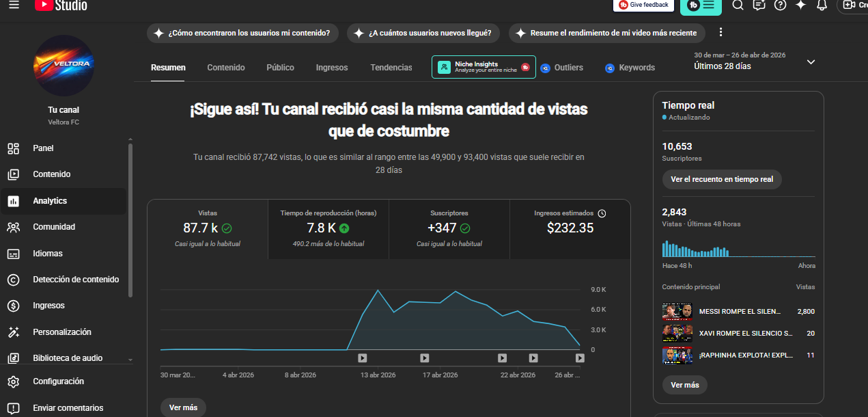Screen dimensions: 868x417
Task: Open the three-dot menu beside suggestion chips
Action: click(x=720, y=33)
